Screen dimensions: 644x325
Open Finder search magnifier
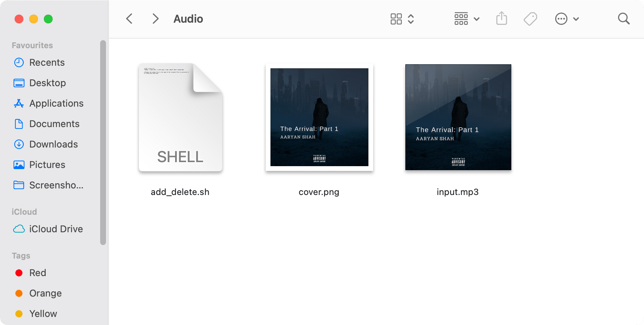624,19
